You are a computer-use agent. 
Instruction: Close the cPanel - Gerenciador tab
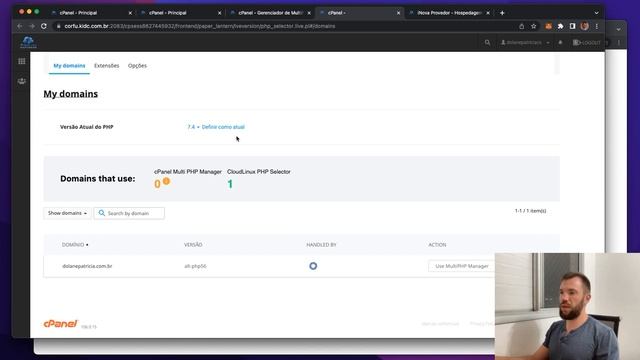(309, 13)
